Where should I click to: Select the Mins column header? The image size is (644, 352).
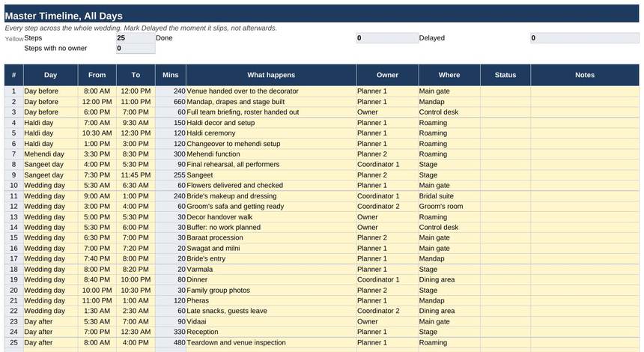tap(171, 75)
